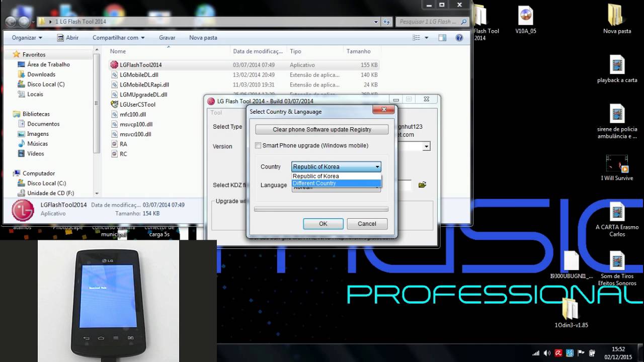This screenshot has width=644, height=362.
Task: Open the Version dropdown arrow in Flash Tool
Action: [x=426, y=146]
